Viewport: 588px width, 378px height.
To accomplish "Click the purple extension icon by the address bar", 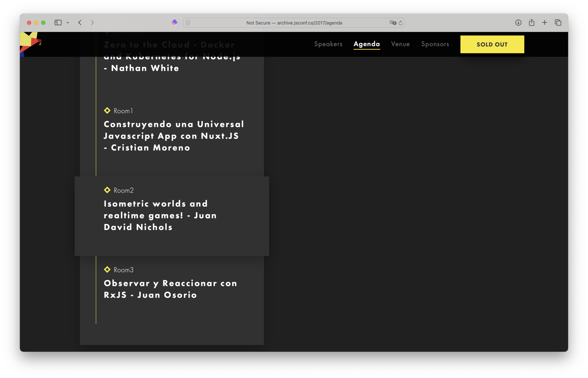I will pos(174,22).
